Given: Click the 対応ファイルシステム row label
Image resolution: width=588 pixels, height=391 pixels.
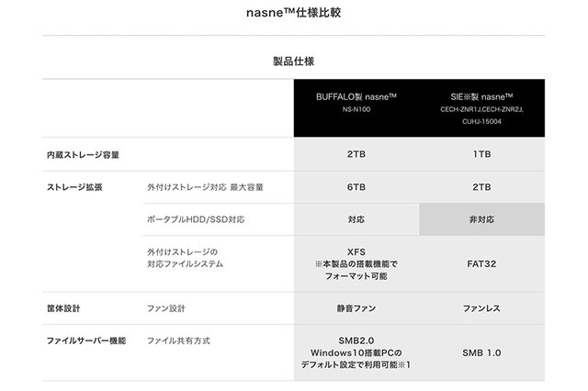Looking at the screenshot, I should pos(185,263).
